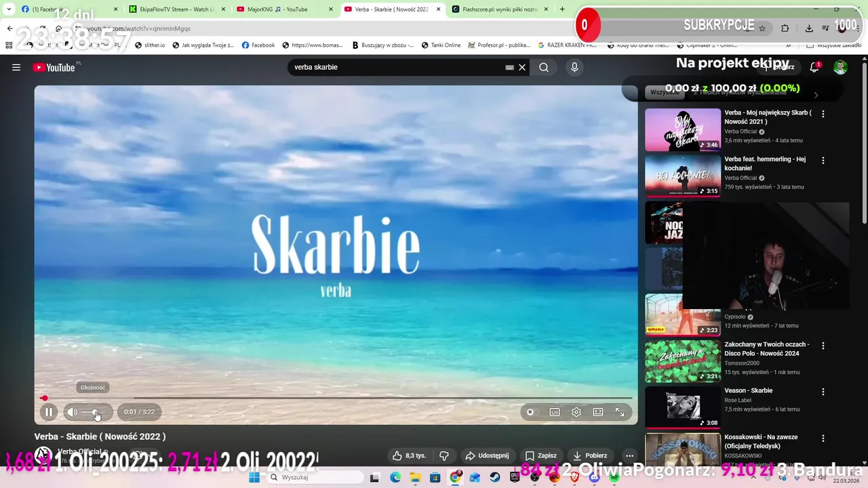Image resolution: width=868 pixels, height=488 pixels.
Task: Open YouTube notifications bell
Action: 814,67
